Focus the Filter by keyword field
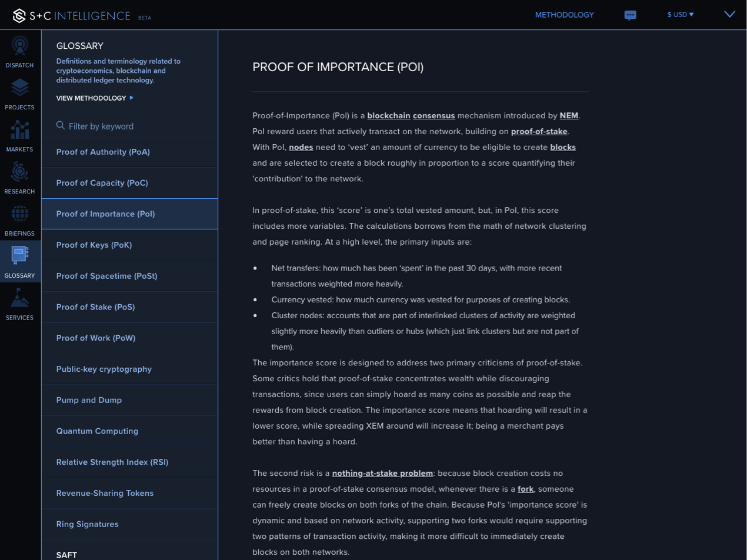Screen dimensions: 747x560 129,126
